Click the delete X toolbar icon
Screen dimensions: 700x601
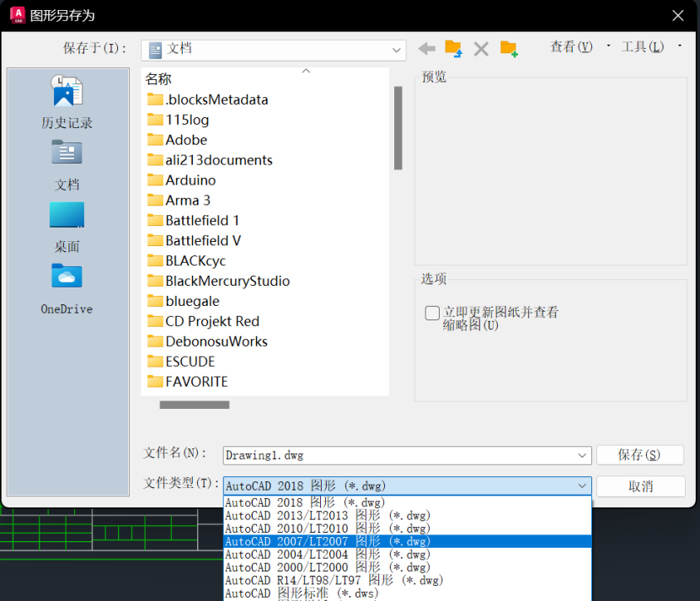481,49
